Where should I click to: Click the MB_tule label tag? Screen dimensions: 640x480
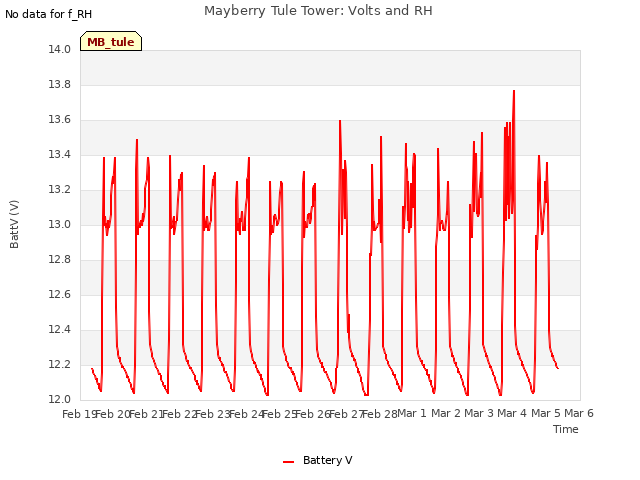111,41
